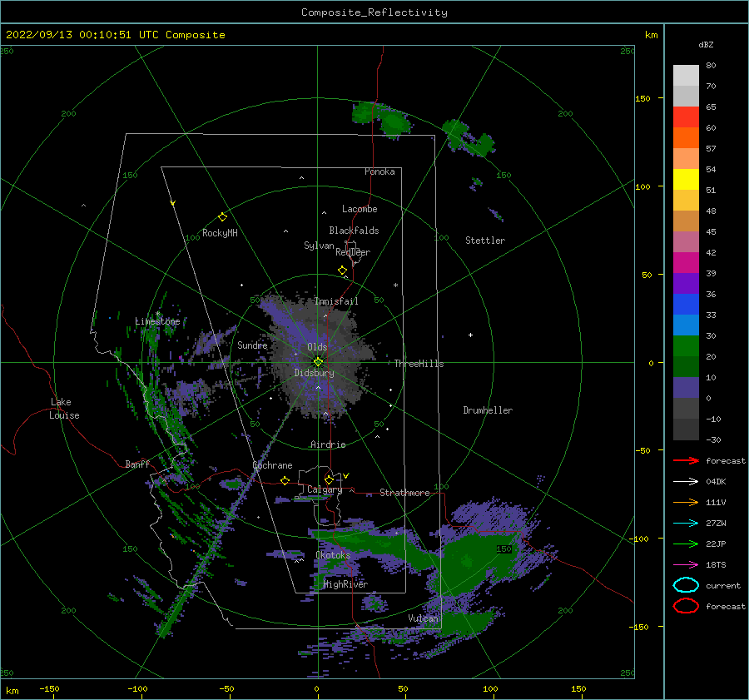The height and width of the screenshot is (700, 749).
Task: Click the Olds town label
Action: [x=317, y=347]
